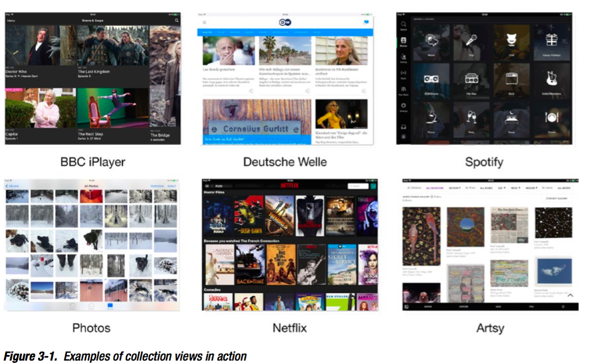Open the Secret Service poster in Netflix

342,265
